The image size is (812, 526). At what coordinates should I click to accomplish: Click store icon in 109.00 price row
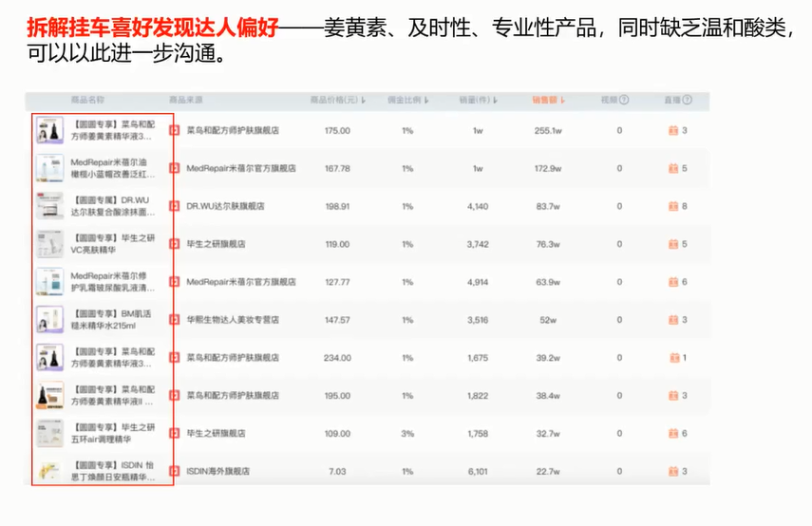click(x=175, y=433)
